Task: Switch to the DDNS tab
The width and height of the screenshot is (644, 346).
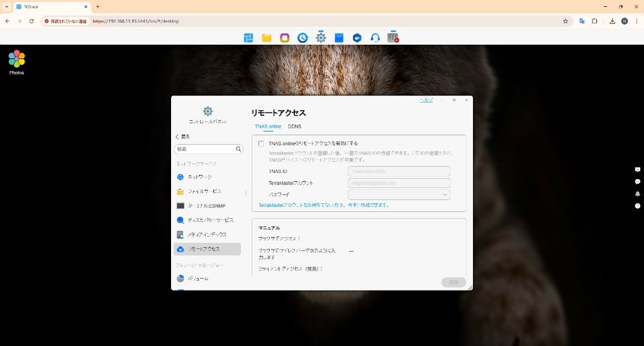Action: pos(294,126)
